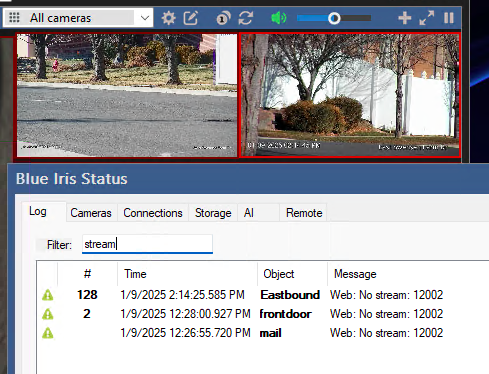This screenshot has height=374, width=489.
Task: Switch to the Cameras tab
Action: 91,213
